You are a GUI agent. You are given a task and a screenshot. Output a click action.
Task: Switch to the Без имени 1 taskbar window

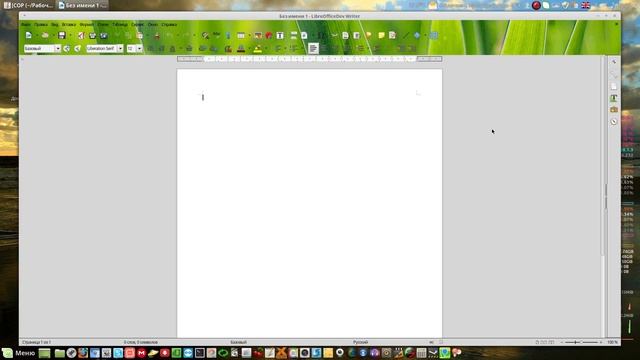[83, 5]
